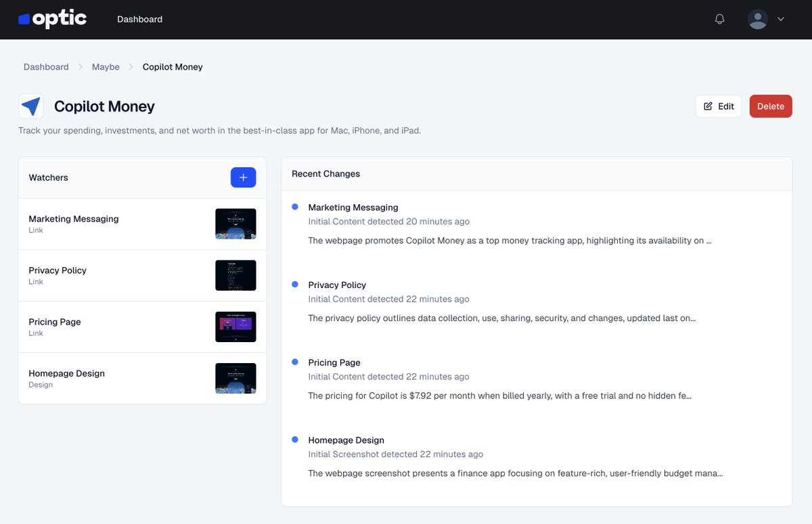Expand the account dropdown chevron
Viewport: 812px width, 524px height.
click(x=780, y=19)
